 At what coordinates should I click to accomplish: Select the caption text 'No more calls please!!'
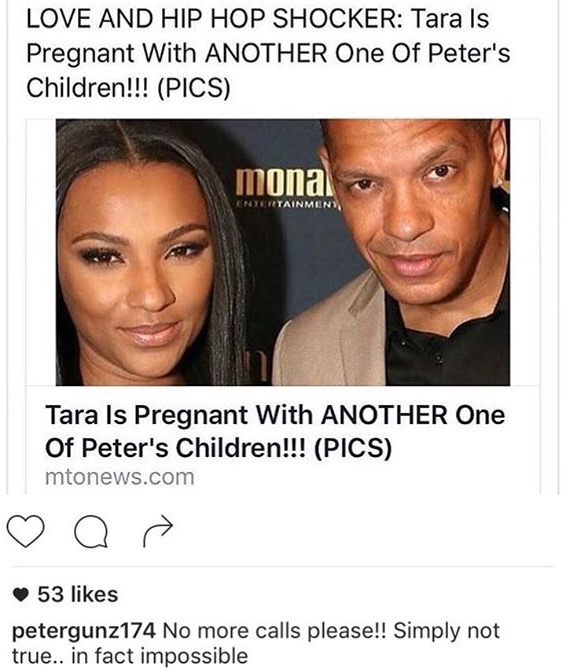tap(274, 631)
